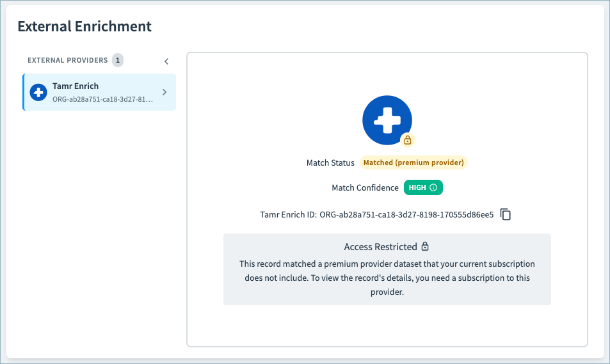
Task: Click the Tamr Enrich ID text
Action: tap(377, 215)
